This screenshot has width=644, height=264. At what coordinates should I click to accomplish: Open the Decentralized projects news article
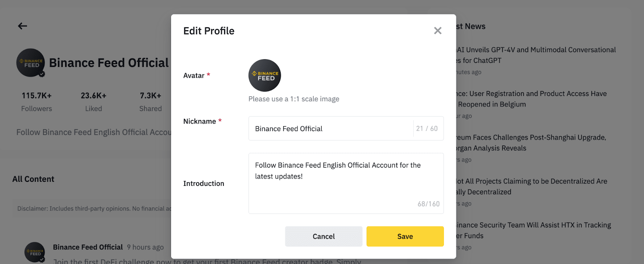tap(532, 187)
